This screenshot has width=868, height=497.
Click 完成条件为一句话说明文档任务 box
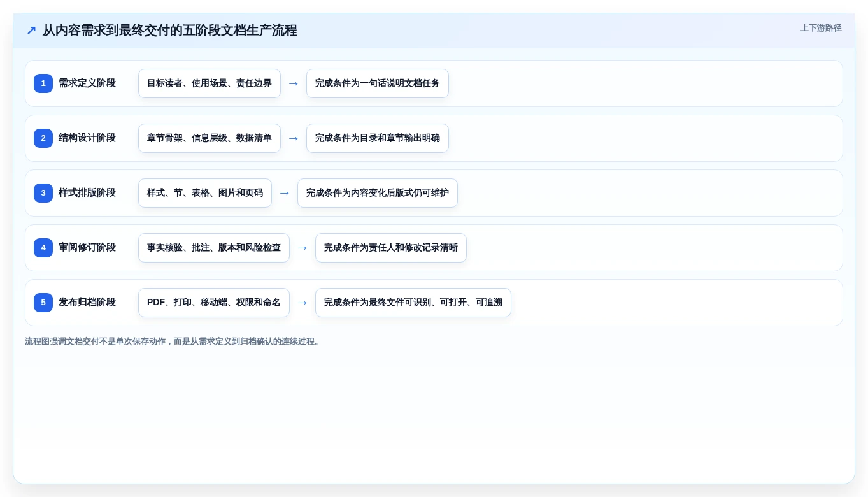[x=378, y=83]
